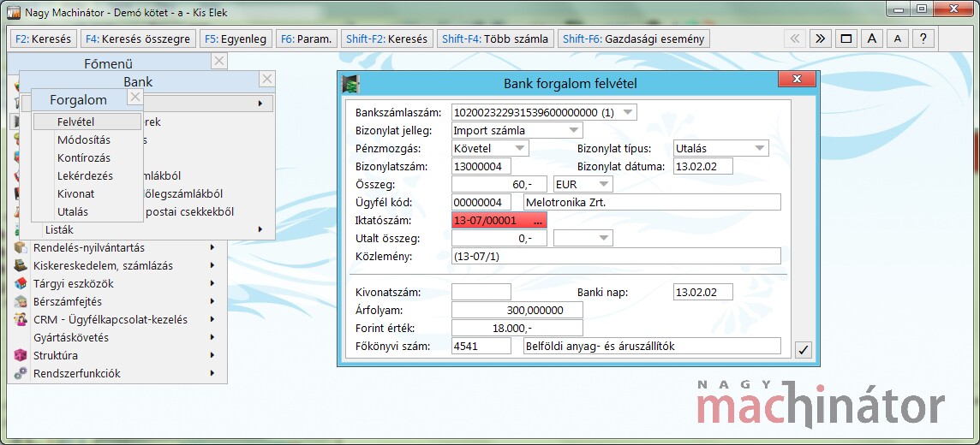Click the Bérszámfejtés icon
Image resolution: width=980 pixels, height=445 pixels.
(21, 301)
